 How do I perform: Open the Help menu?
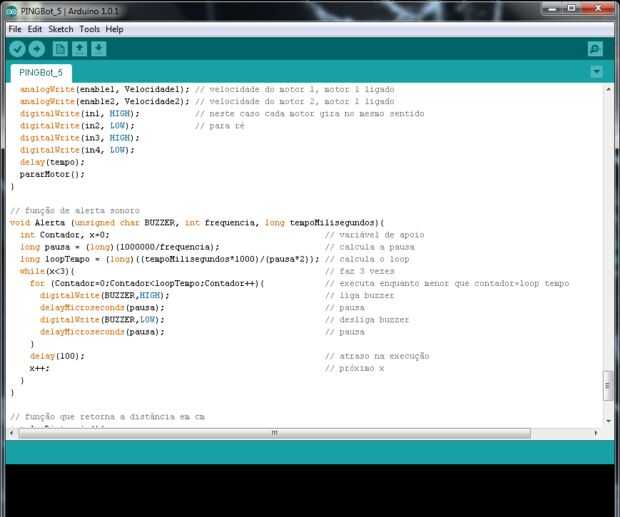coord(114,29)
